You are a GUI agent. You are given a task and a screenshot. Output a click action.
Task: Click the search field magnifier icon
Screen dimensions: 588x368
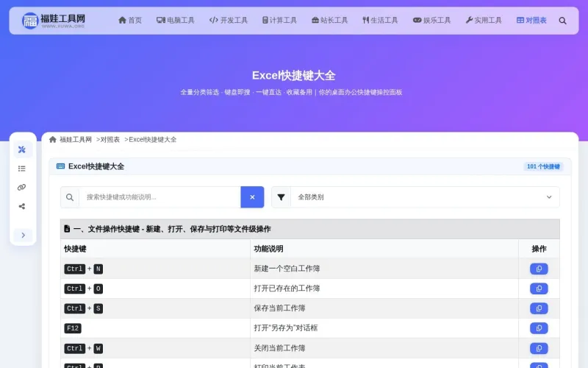pos(70,197)
